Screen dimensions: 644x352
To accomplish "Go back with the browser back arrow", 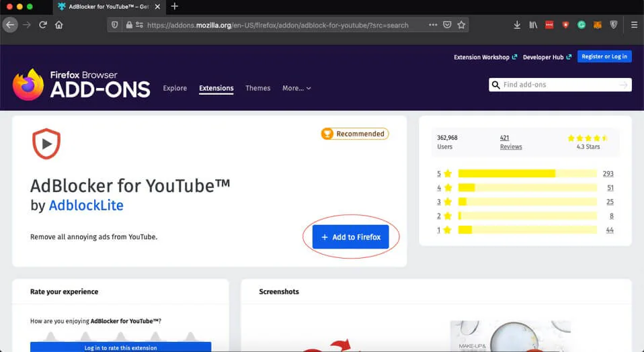I will pyautogui.click(x=10, y=25).
